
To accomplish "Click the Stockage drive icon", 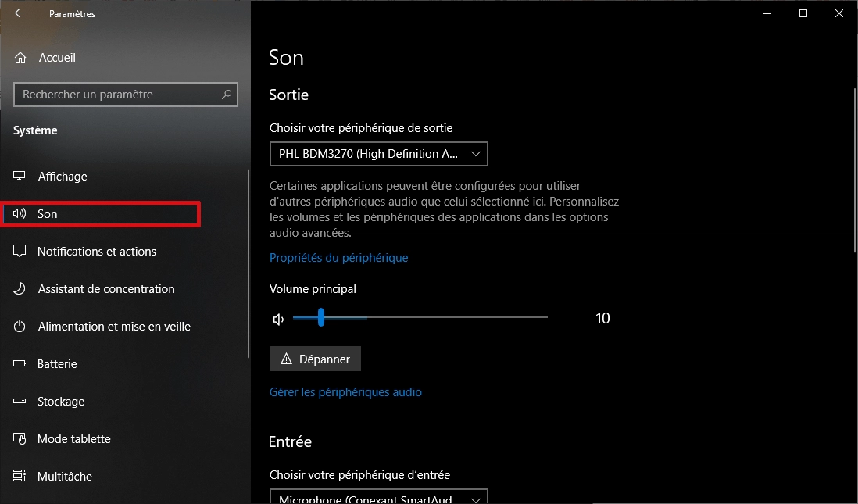I will pyautogui.click(x=20, y=402).
